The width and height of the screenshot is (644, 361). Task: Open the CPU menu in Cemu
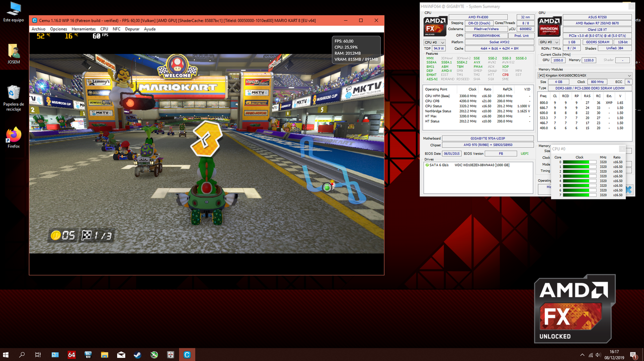pos(104,29)
